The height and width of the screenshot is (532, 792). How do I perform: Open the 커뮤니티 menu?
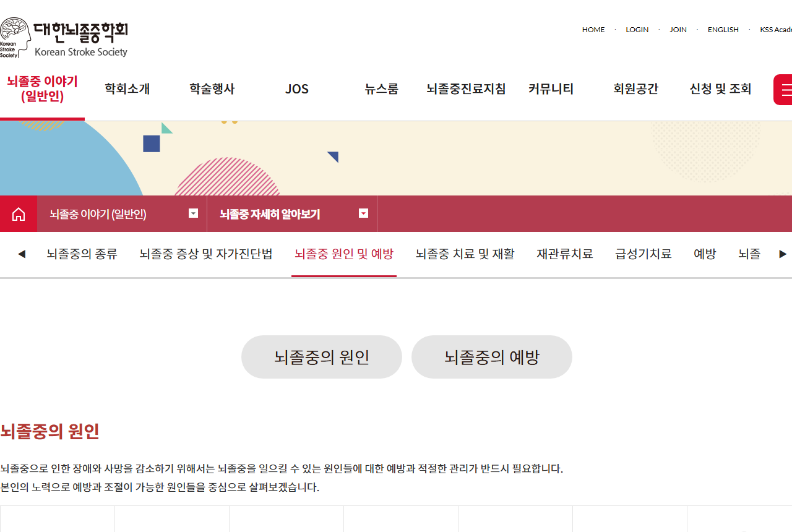point(551,89)
